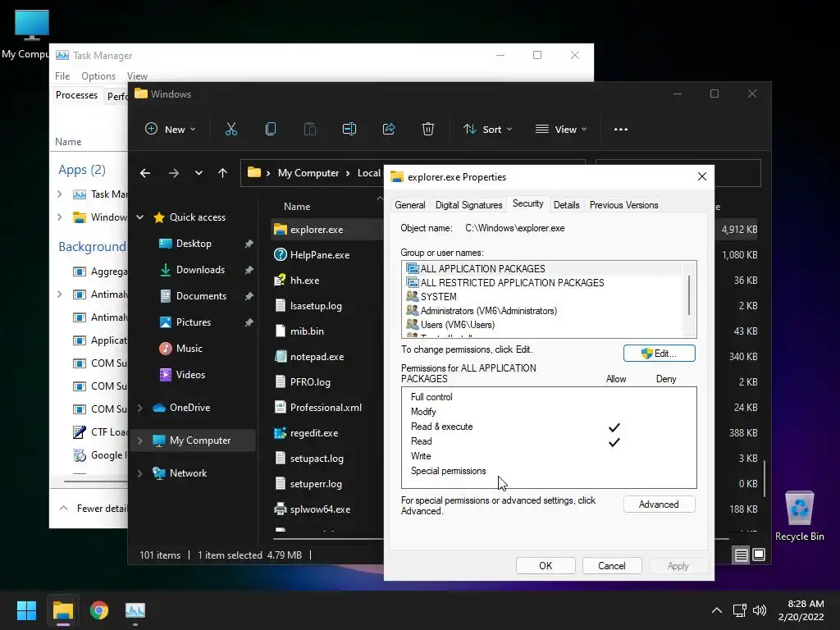The image size is (840, 630).
Task: Open the Recycle Bin desktop icon
Action: coord(799,516)
